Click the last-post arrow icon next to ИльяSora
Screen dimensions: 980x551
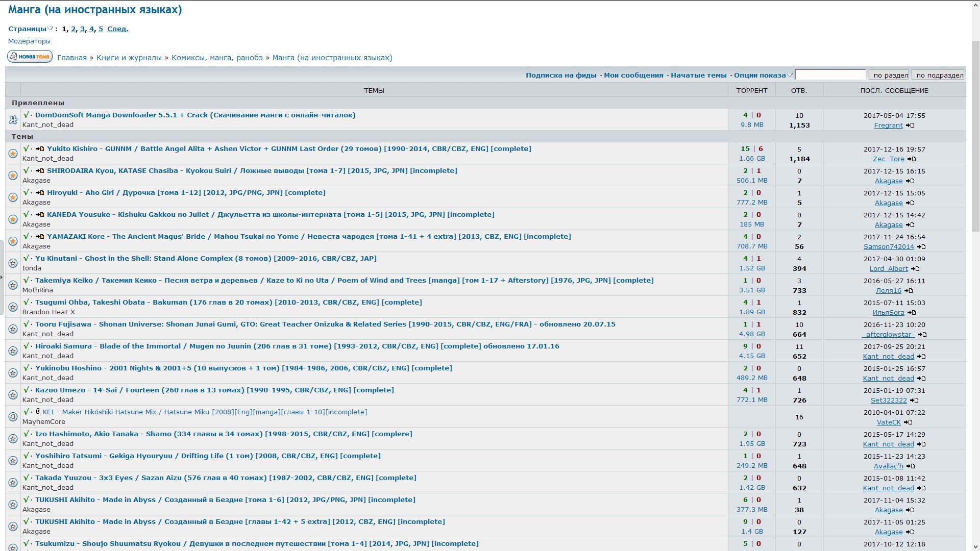point(912,313)
